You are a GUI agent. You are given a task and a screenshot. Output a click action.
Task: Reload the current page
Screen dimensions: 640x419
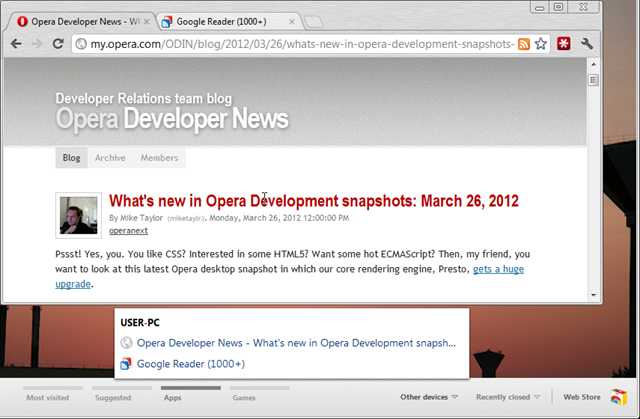60,44
